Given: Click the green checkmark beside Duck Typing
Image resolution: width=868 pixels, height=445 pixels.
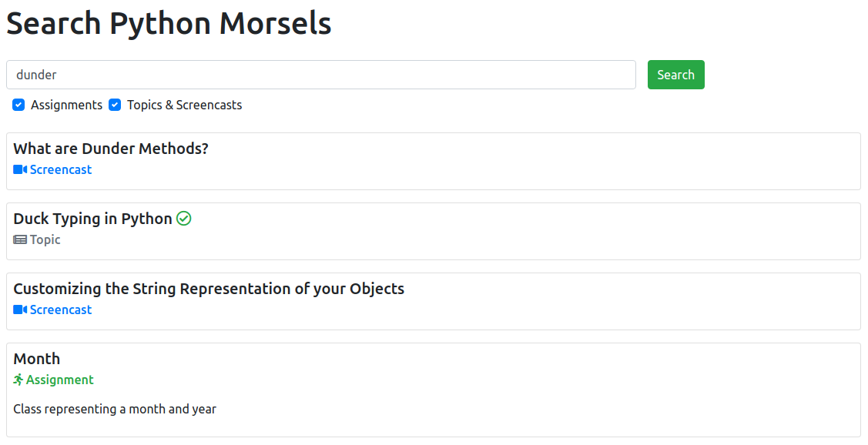Looking at the screenshot, I should pyautogui.click(x=183, y=219).
